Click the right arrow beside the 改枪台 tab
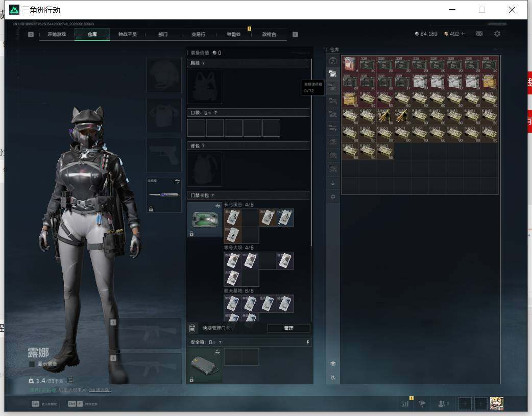The width and height of the screenshot is (532, 416). click(295, 34)
